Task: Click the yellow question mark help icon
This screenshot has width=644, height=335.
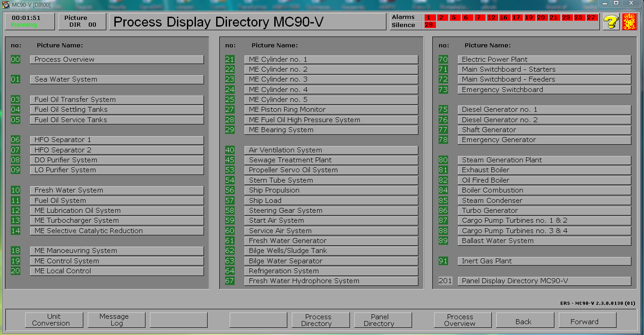Action: [611, 22]
